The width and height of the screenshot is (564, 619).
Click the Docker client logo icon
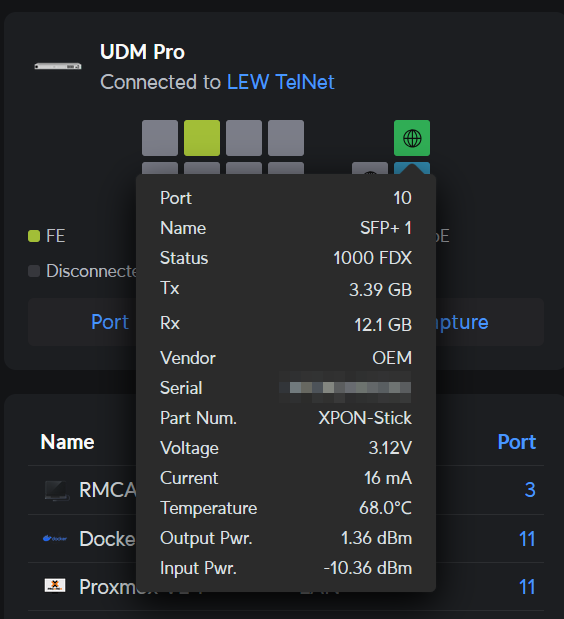(x=55, y=538)
